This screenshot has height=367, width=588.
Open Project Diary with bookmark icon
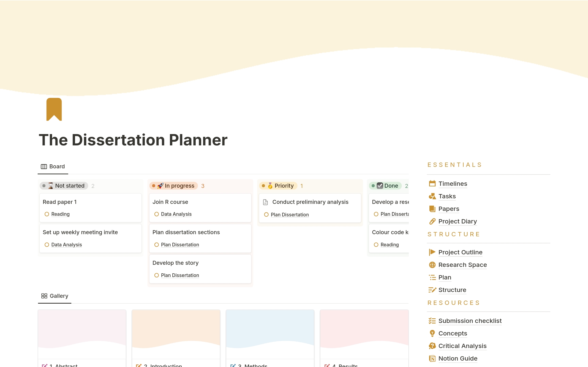tap(458, 221)
